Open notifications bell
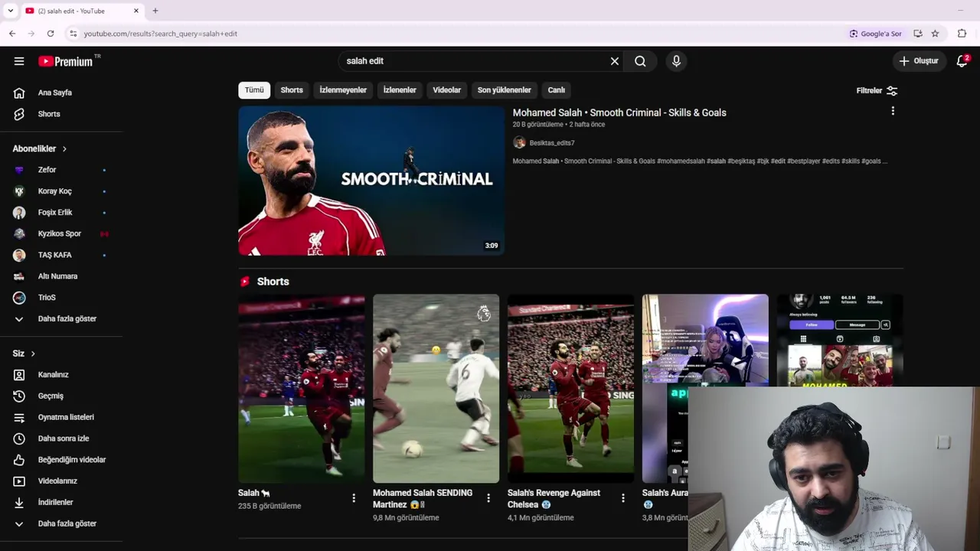 pyautogui.click(x=962, y=61)
